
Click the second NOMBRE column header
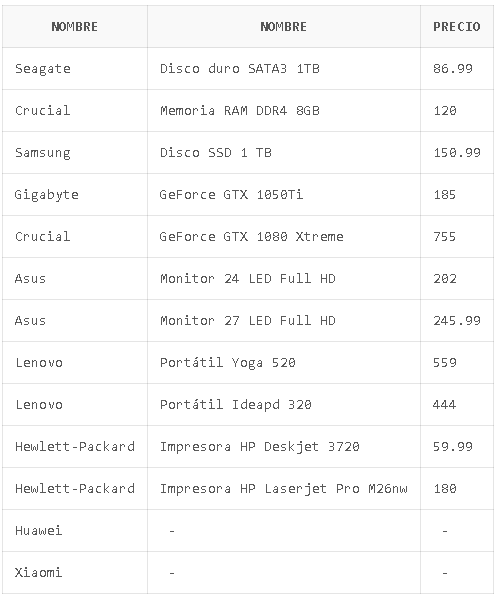[284, 27]
